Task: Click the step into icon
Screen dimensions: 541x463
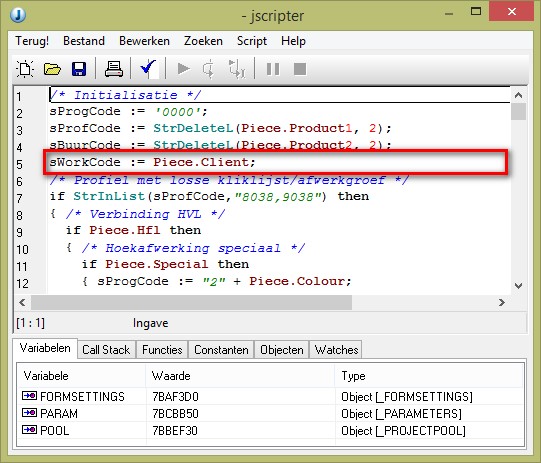Action: pos(208,69)
